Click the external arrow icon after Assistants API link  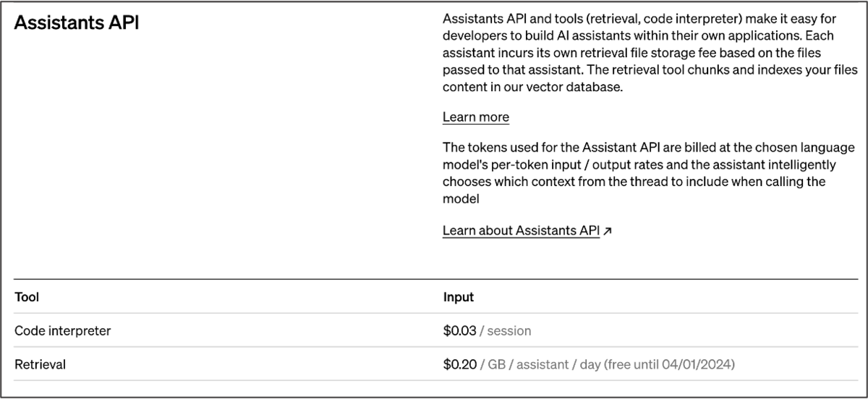click(x=608, y=232)
